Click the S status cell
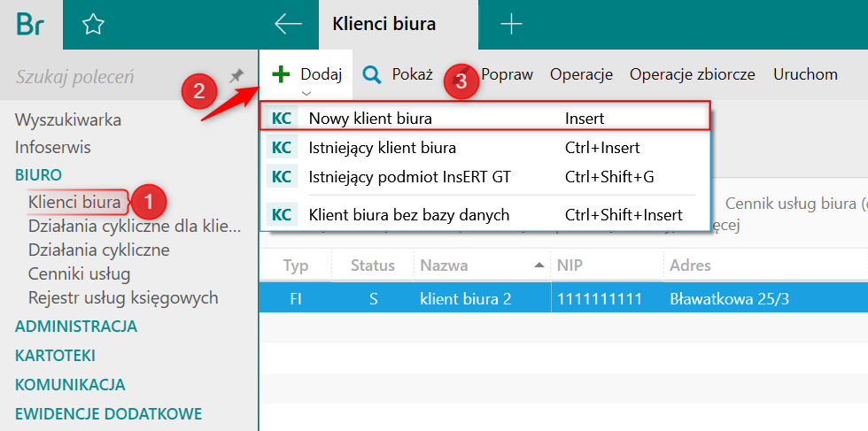The height and width of the screenshot is (431, 868). click(373, 299)
